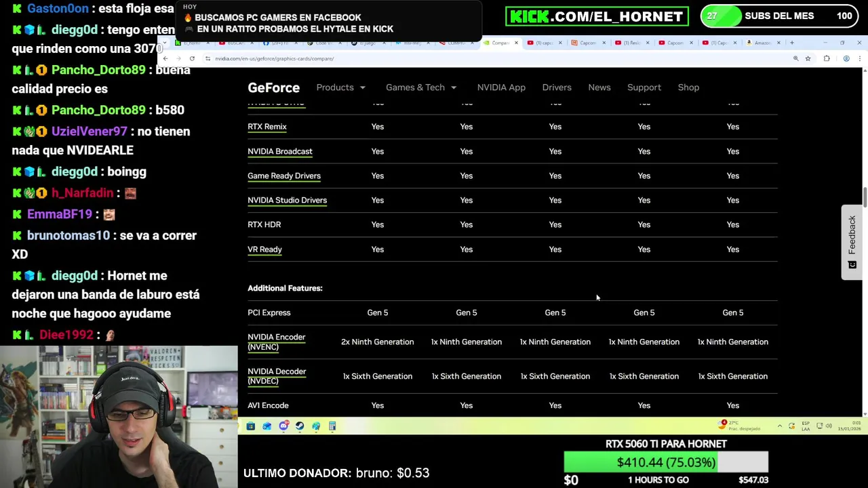Click Diee1992 username in chat

pyautogui.click(x=66, y=335)
